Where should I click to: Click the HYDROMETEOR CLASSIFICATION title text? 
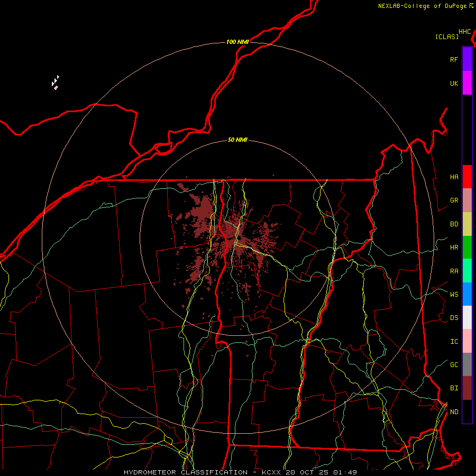point(186,472)
